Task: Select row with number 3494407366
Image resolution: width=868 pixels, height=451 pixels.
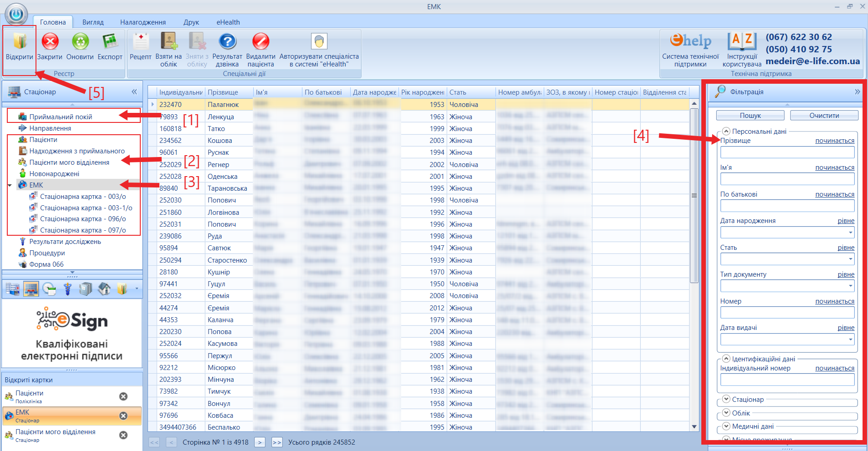Action: pyautogui.click(x=419, y=427)
